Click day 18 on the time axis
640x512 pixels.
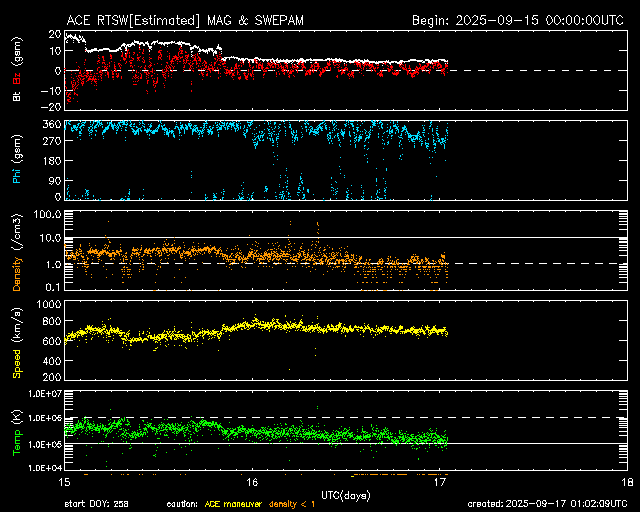coord(627,481)
